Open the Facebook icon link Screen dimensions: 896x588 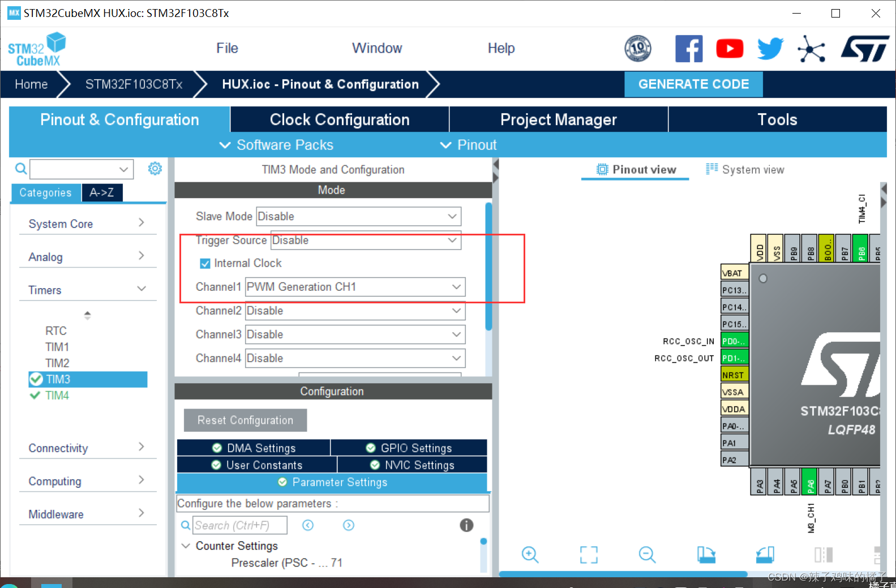pos(689,49)
